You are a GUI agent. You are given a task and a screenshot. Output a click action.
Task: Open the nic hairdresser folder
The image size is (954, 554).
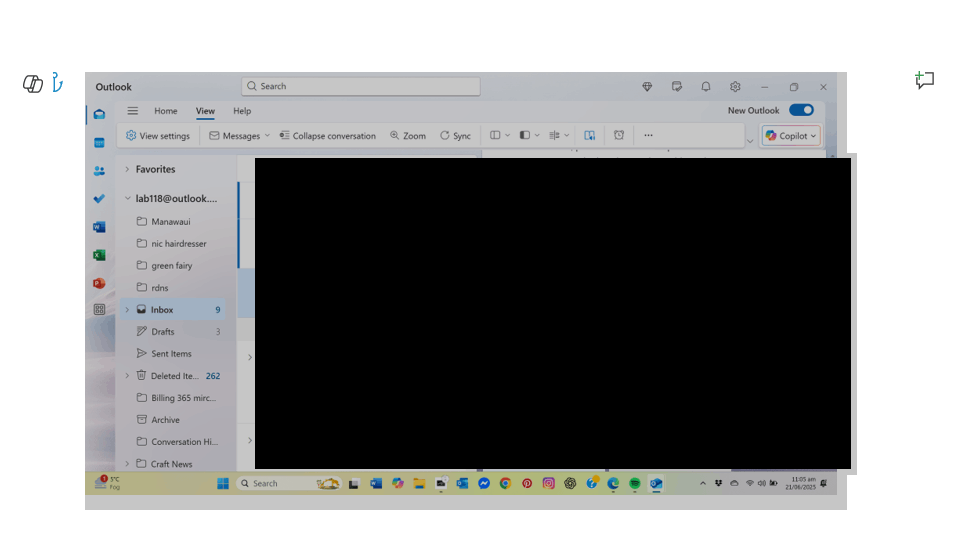click(x=173, y=243)
